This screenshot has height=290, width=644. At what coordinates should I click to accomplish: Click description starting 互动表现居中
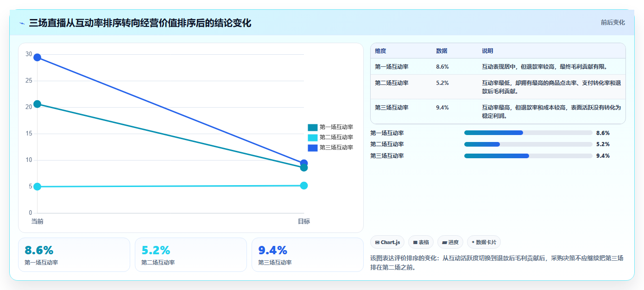click(x=544, y=67)
